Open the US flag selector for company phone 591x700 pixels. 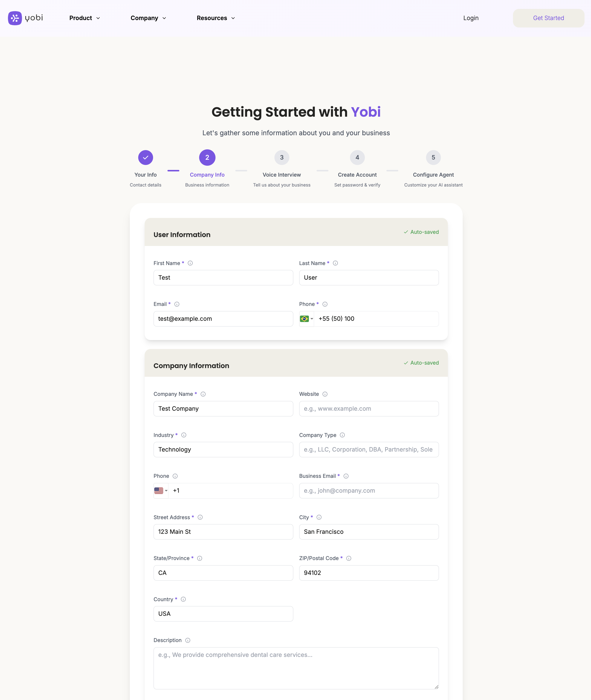point(161,490)
